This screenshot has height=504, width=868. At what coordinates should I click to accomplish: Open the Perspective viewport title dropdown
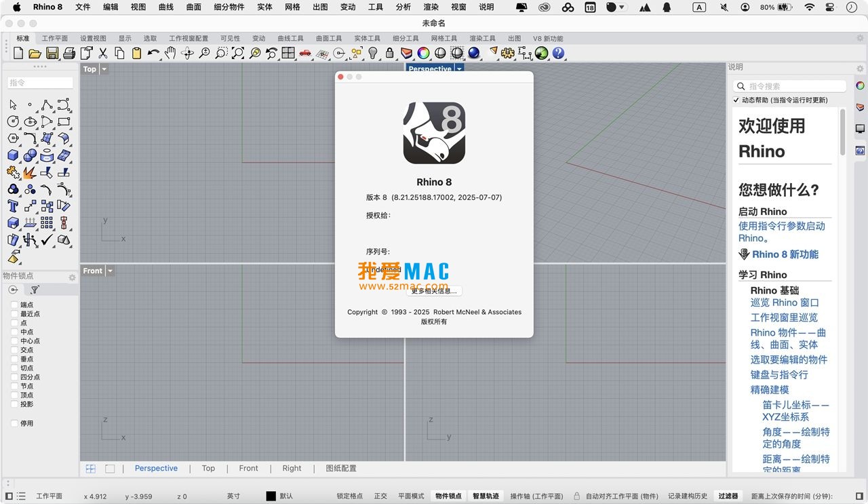pos(459,69)
